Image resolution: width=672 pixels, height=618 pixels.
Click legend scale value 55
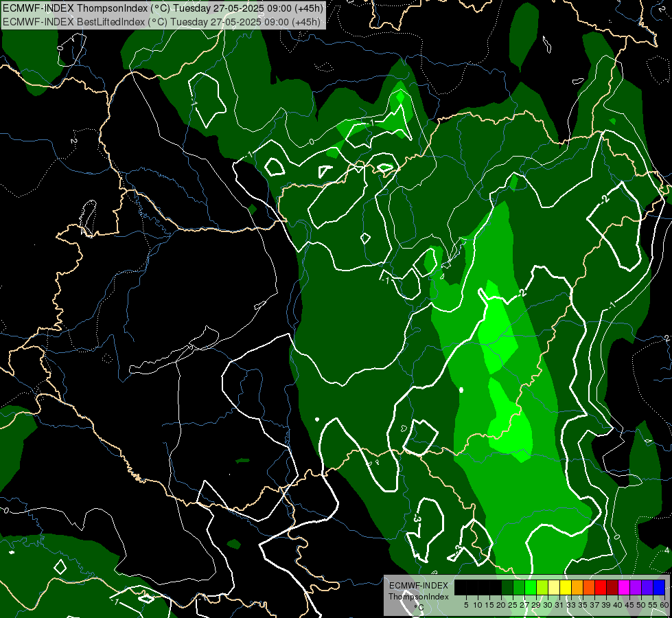pyautogui.click(x=653, y=605)
